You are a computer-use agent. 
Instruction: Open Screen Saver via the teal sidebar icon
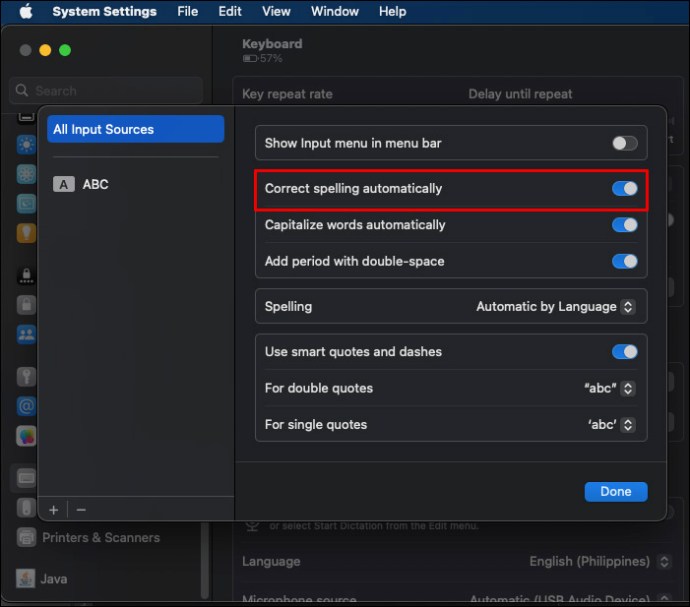tap(26, 203)
